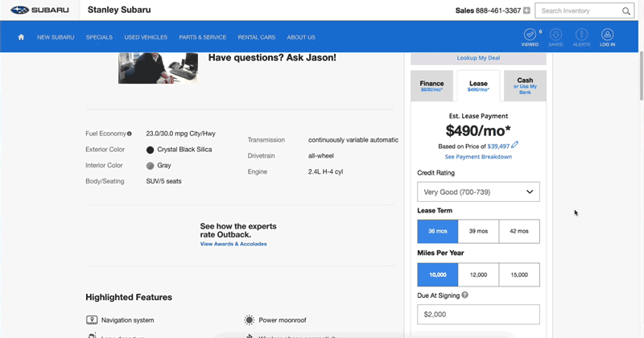The image size is (644, 338).
Task: Click the Subaru logo
Action: point(39,10)
